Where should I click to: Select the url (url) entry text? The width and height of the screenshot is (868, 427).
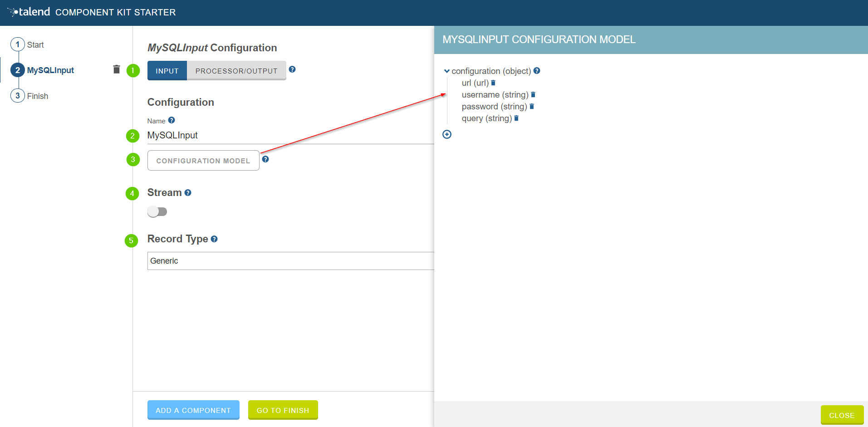point(475,83)
